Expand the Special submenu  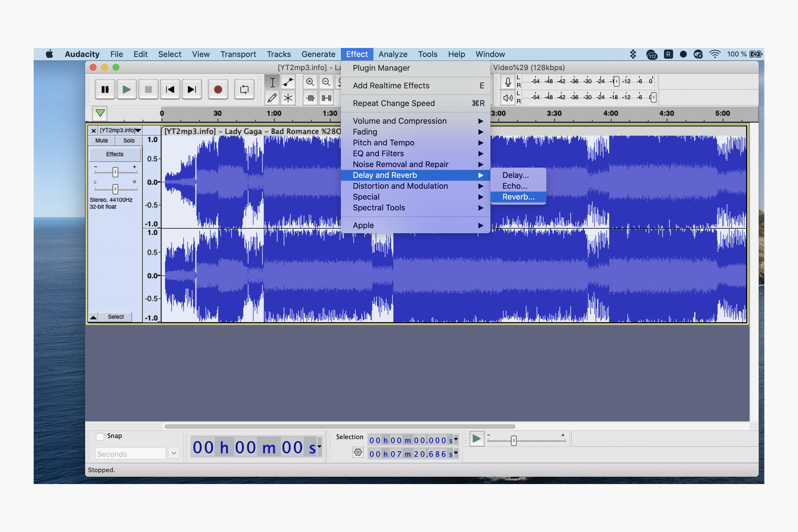[416, 197]
